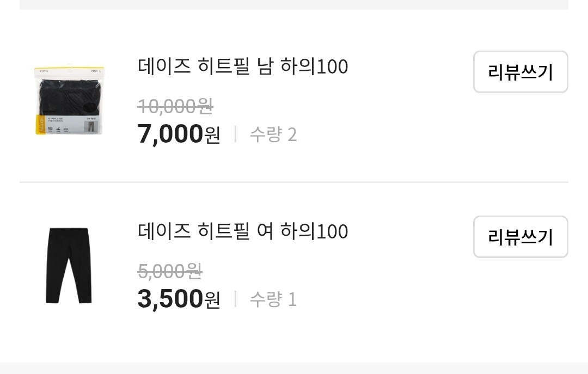Click the struck-through 10,000원 original price

tap(175, 106)
